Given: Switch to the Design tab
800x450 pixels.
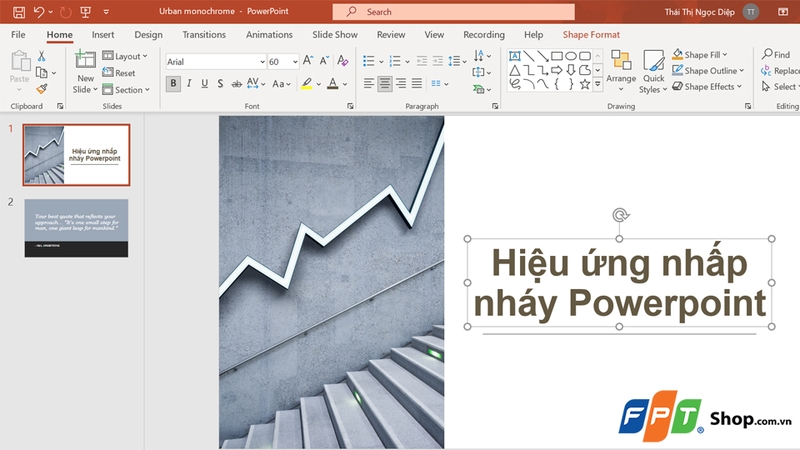Looking at the screenshot, I should (148, 35).
